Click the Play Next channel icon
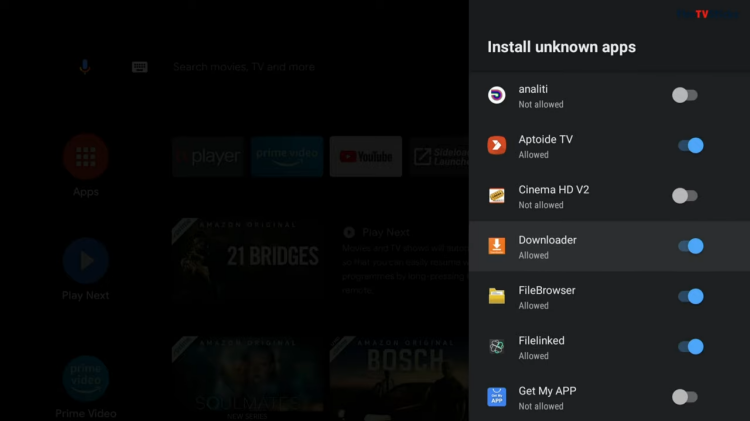The width and height of the screenshot is (750, 421). [86, 260]
